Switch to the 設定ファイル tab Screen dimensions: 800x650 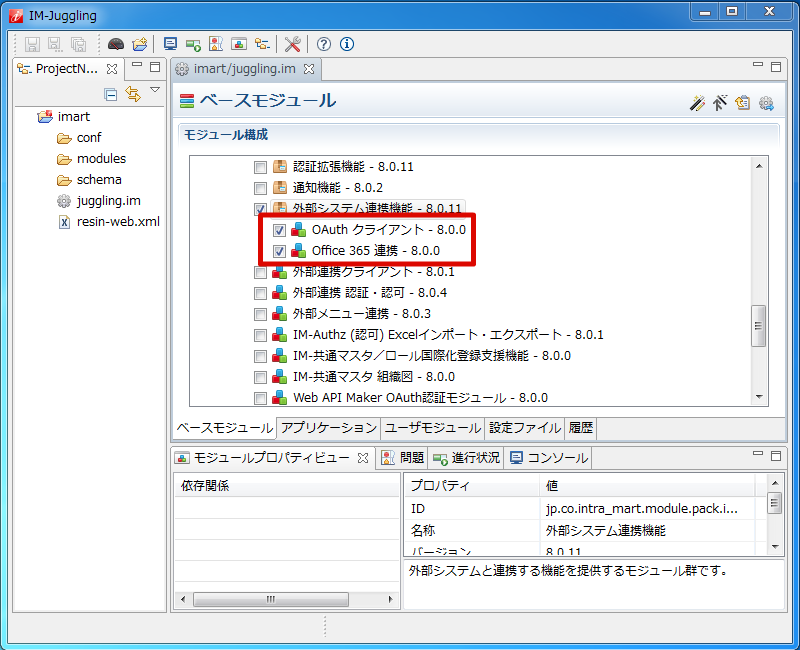click(524, 428)
